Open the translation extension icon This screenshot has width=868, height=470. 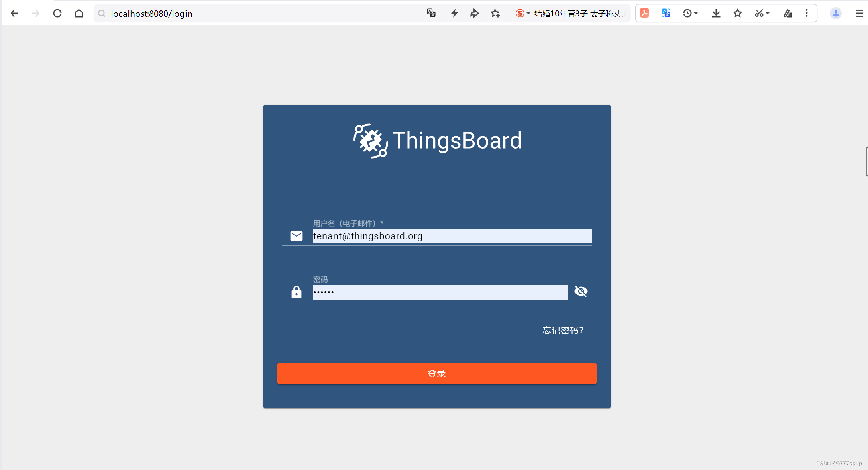pyautogui.click(x=666, y=13)
